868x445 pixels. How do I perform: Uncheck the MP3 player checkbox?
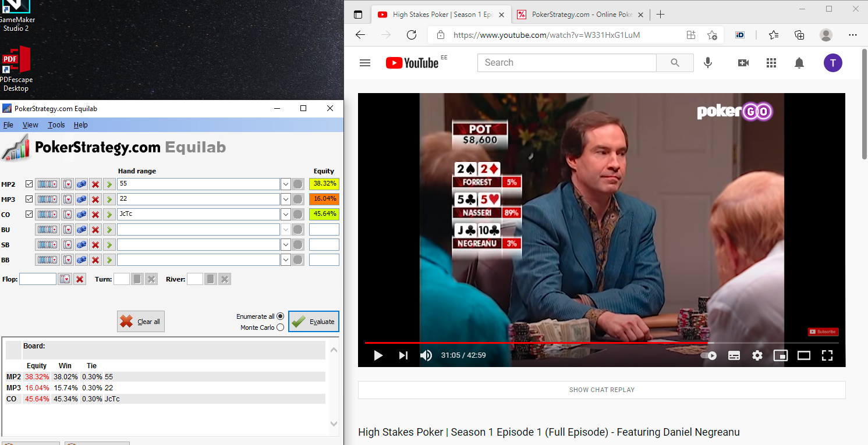click(x=29, y=199)
